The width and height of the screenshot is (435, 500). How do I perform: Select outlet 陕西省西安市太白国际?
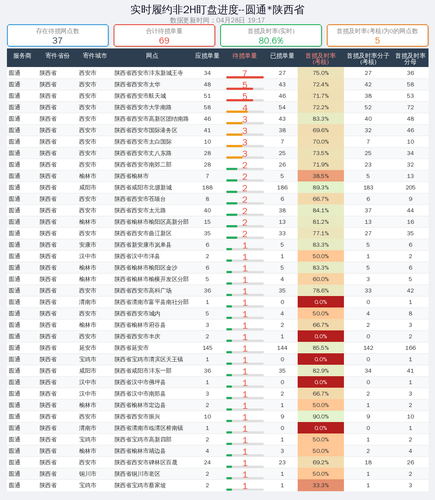[143, 142]
